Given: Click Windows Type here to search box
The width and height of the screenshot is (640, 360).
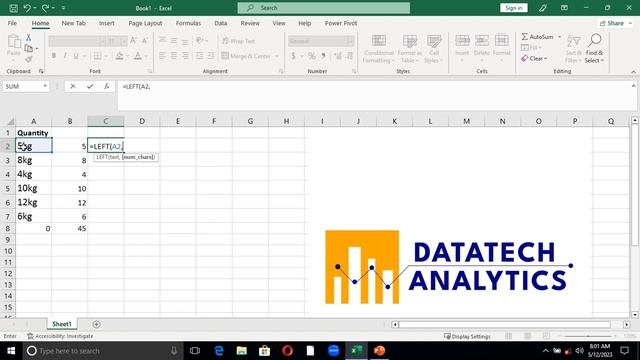Looking at the screenshot, I should [x=102, y=351].
